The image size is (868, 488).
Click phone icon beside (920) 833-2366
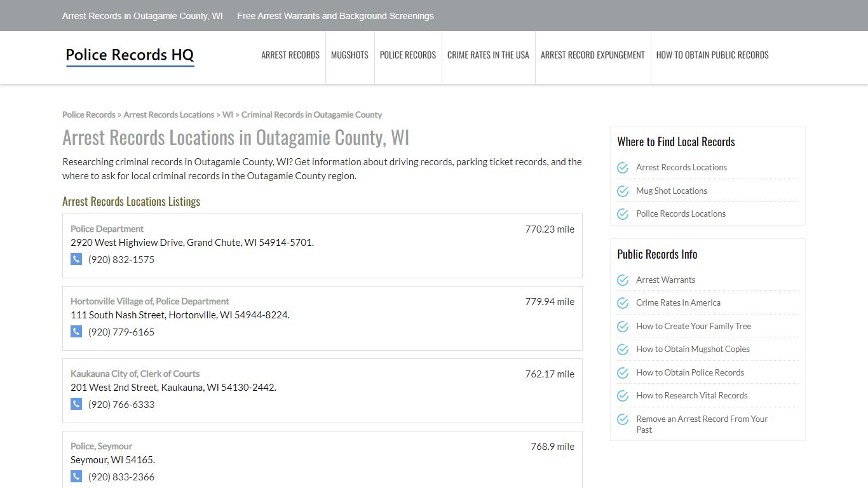[x=76, y=476]
